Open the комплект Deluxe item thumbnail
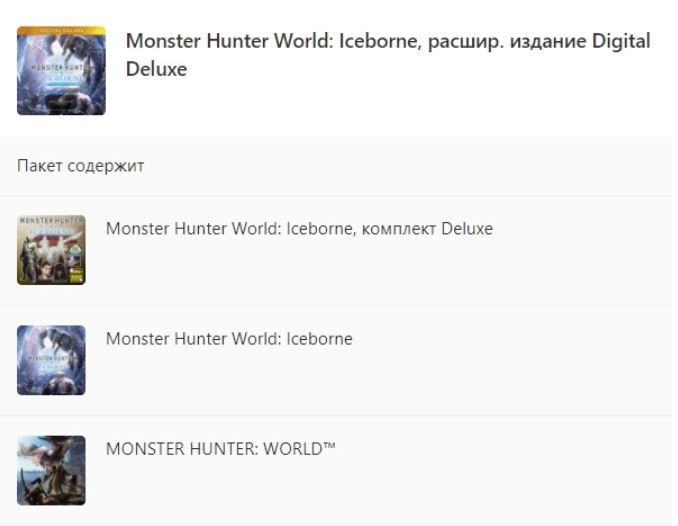 [x=51, y=250]
